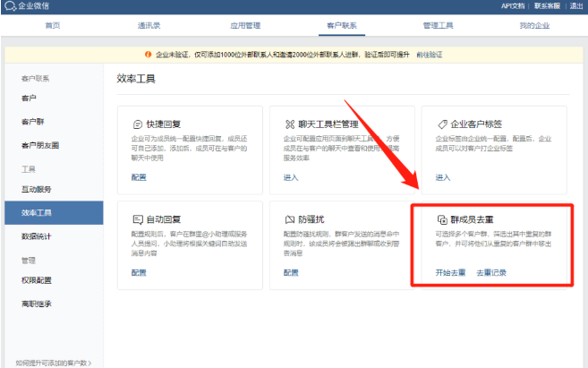Click the 聊天工具栏管理 card icon
588x368 pixels.
click(289, 124)
